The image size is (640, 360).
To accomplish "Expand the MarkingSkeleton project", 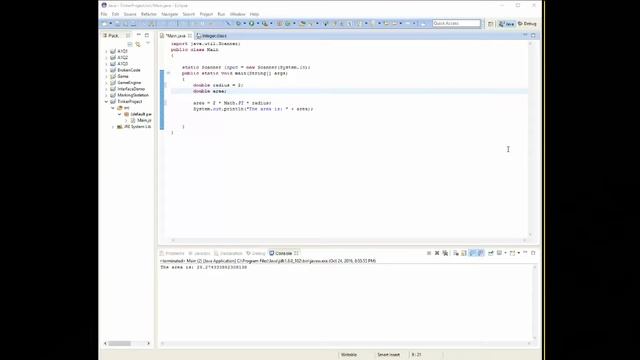I will pyautogui.click(x=107, y=95).
